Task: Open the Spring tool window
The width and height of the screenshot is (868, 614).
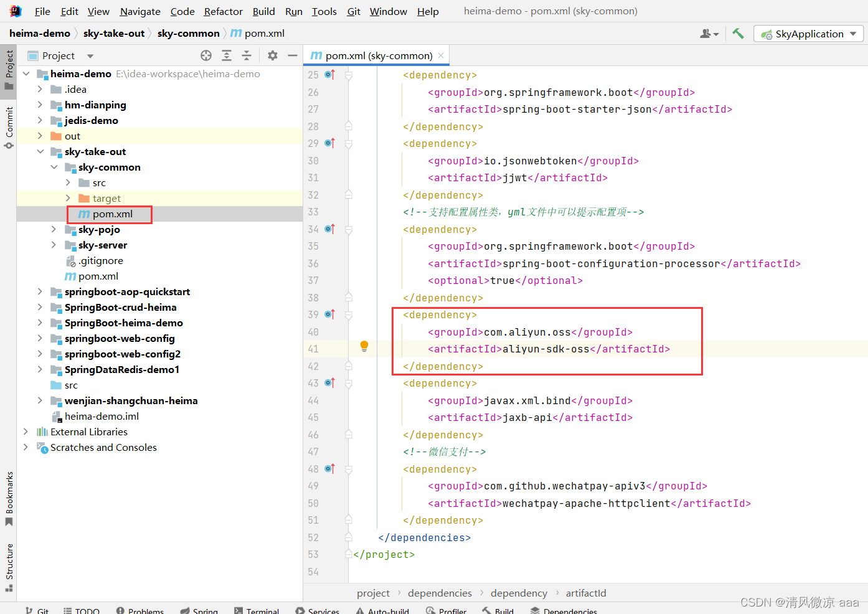Action: [x=199, y=611]
